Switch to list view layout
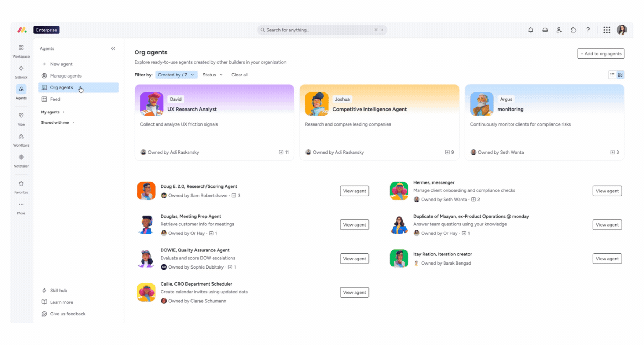The height and width of the screenshot is (345, 644). 612,75
